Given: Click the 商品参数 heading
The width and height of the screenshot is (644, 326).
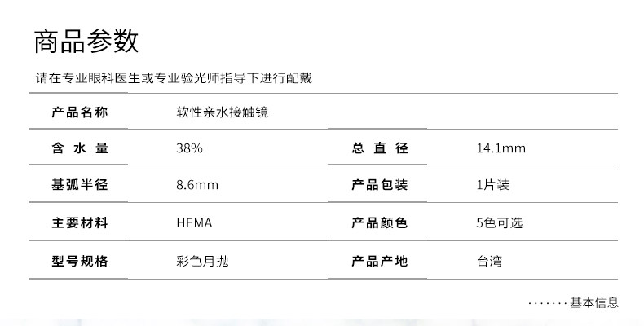Looking at the screenshot, I should click(x=86, y=40).
